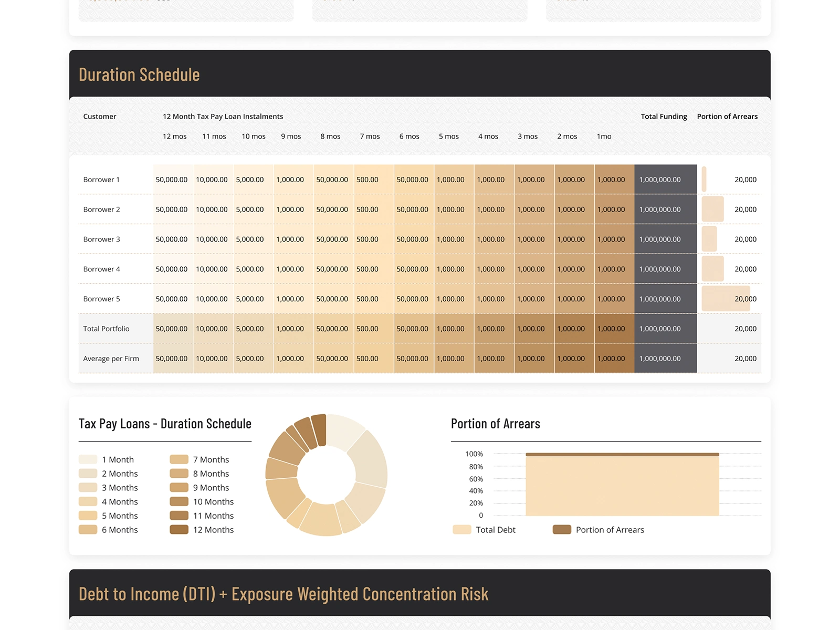
Task: Click the Total Funding column header
Action: point(664,116)
